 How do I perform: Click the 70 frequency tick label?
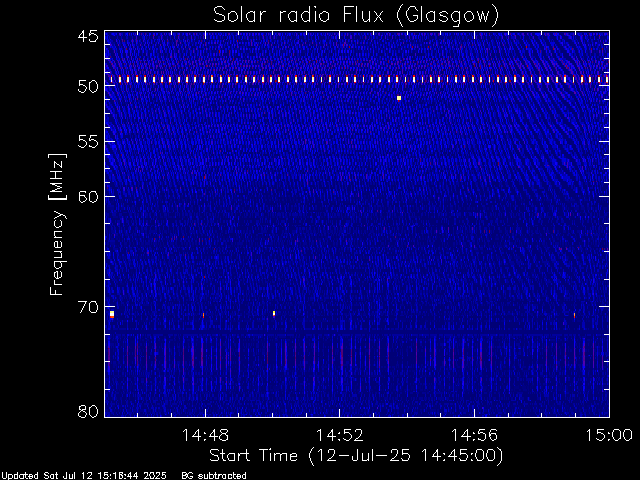tap(88, 307)
